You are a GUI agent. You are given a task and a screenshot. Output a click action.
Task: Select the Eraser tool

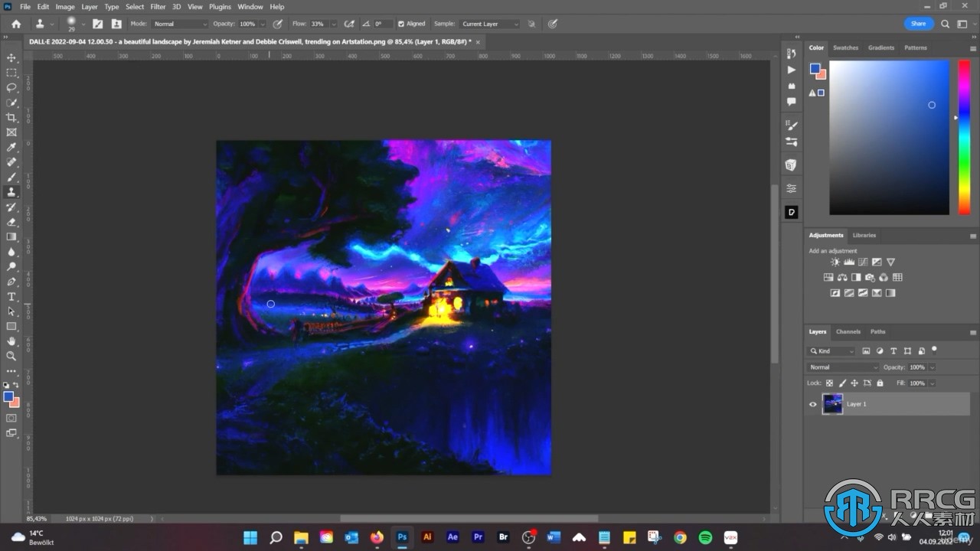pyautogui.click(x=11, y=222)
